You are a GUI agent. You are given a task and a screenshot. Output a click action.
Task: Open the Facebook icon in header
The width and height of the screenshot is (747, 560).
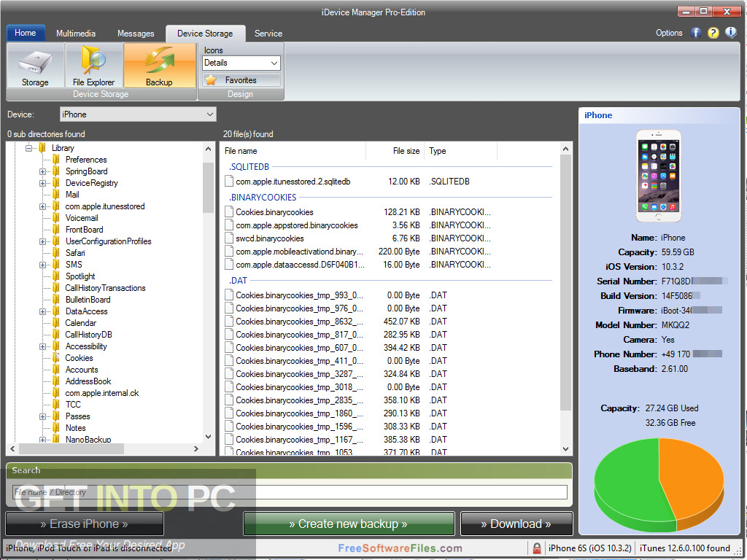tap(695, 33)
